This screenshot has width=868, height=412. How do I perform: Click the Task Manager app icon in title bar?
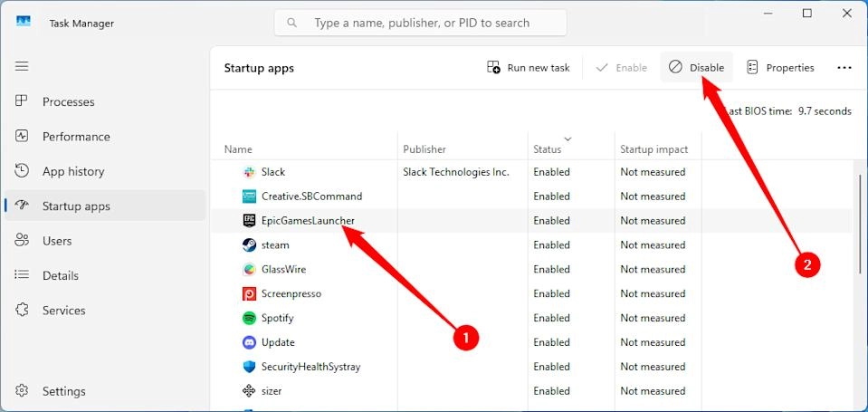tap(24, 22)
